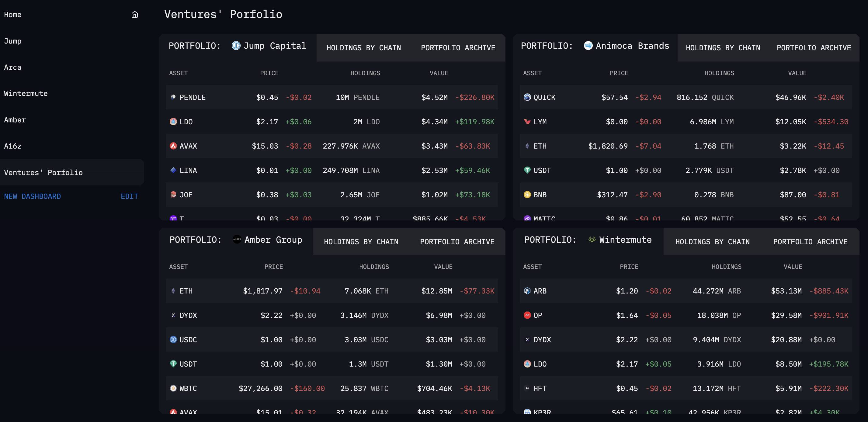The height and width of the screenshot is (422, 868).
Task: Sort Animoca Brands table by HOLDINGS header
Action: click(x=719, y=73)
